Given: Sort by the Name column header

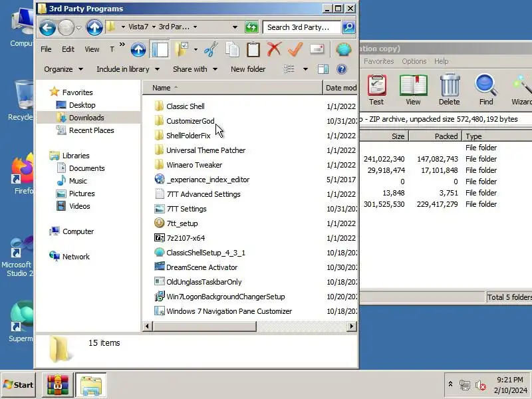Looking at the screenshot, I should tap(232, 88).
